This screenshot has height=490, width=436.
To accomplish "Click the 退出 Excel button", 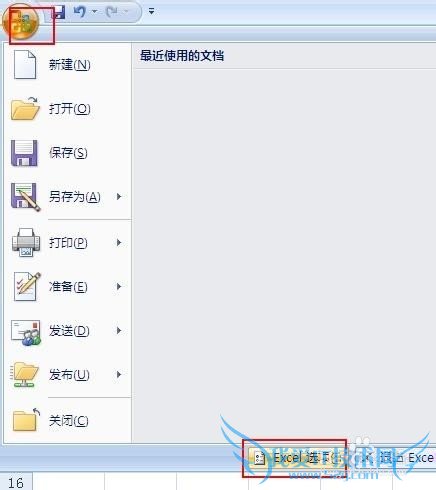I will (395, 458).
